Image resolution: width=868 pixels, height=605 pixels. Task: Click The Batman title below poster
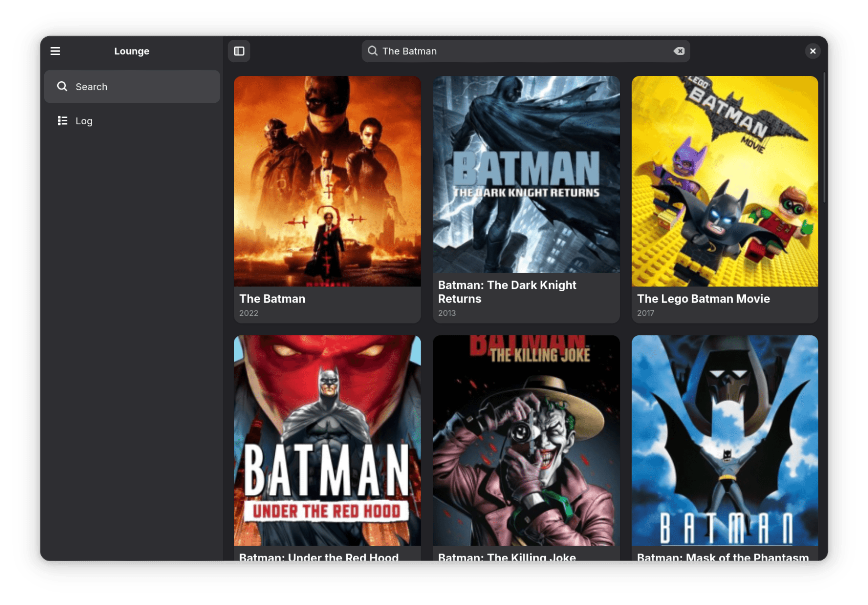tap(272, 299)
